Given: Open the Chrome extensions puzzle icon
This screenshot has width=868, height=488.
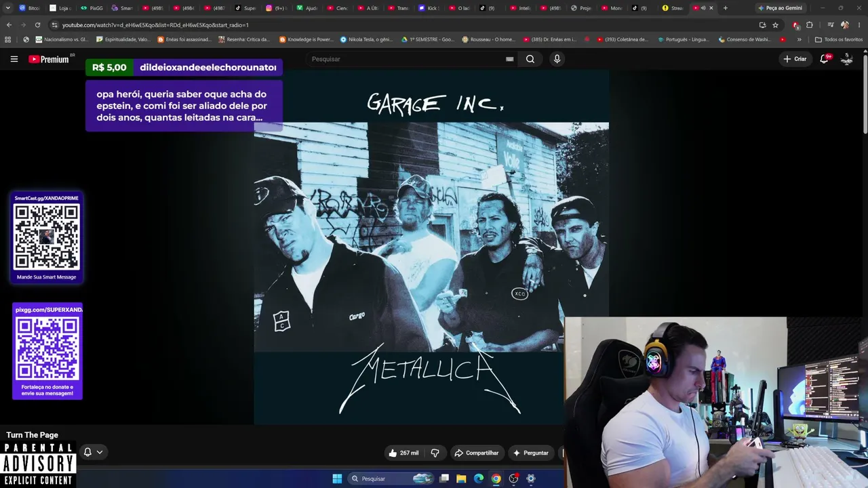Looking at the screenshot, I should pos(809,25).
